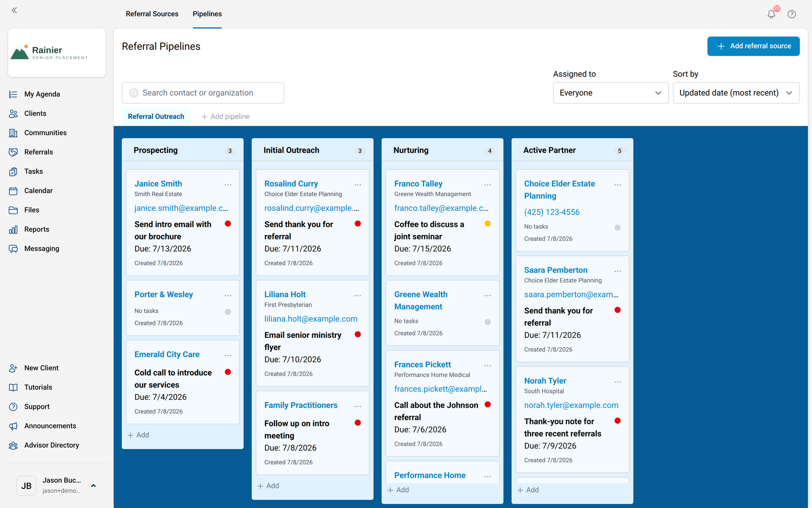Add a card to Active Partner column
The image size is (812, 508).
pyautogui.click(x=528, y=490)
